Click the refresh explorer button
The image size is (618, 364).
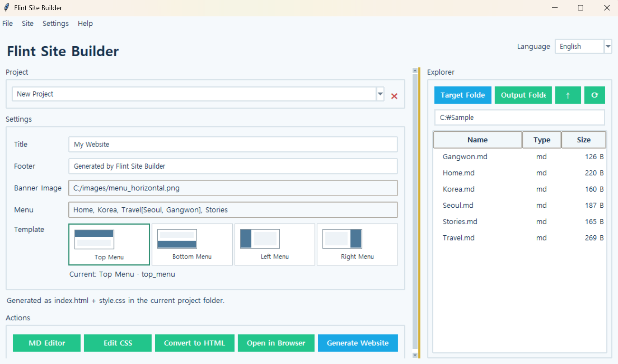pyautogui.click(x=595, y=95)
